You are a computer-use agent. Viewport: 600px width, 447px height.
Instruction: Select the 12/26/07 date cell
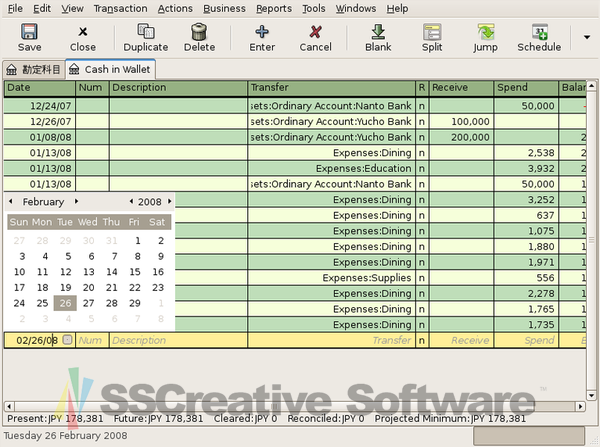pos(39,121)
